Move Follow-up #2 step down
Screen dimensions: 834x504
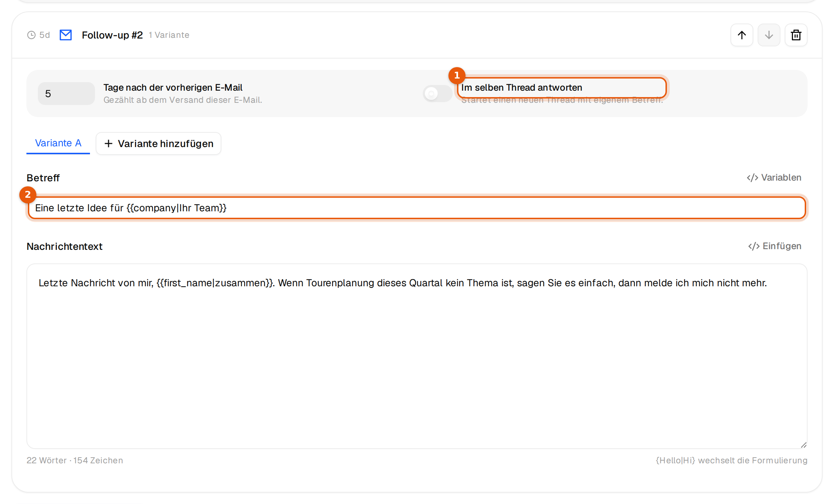pyautogui.click(x=769, y=35)
